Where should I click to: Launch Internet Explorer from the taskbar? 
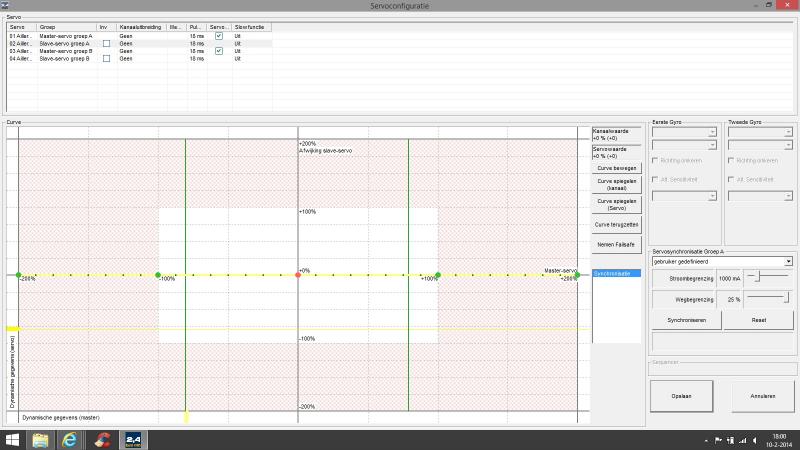pos(69,440)
